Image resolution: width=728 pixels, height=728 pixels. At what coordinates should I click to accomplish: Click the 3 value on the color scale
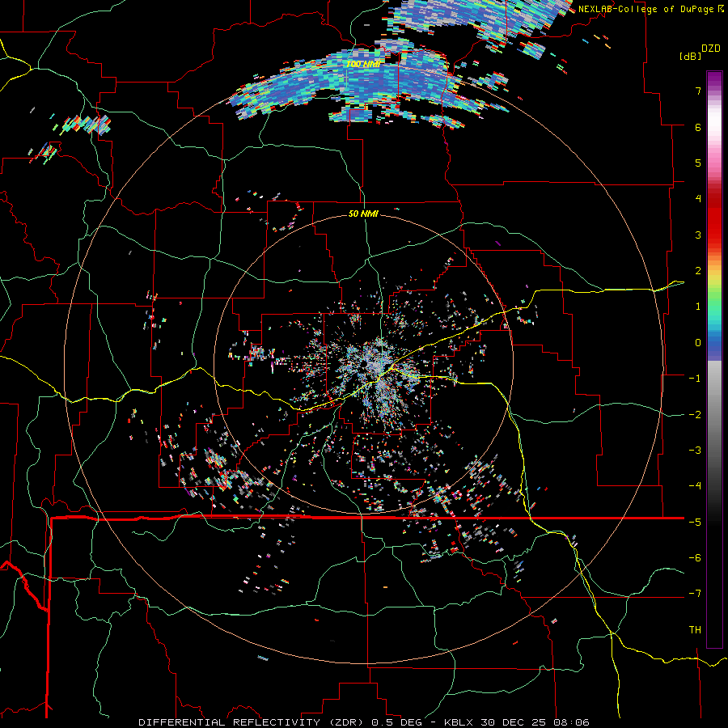(698, 235)
